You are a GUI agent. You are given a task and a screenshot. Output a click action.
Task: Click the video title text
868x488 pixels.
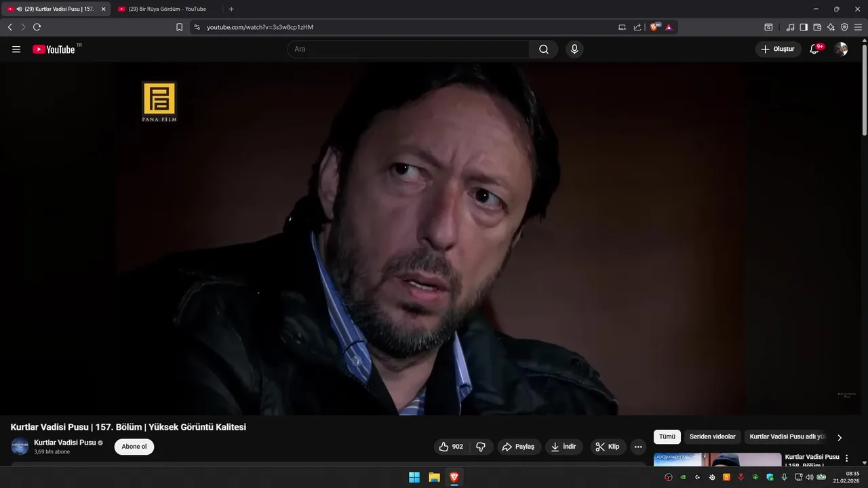tap(128, 427)
